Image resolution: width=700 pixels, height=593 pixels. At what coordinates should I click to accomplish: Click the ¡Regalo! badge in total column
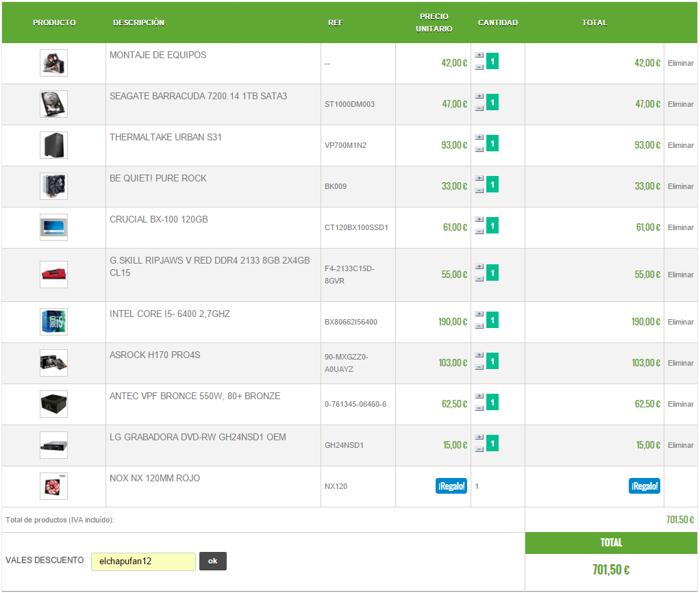coord(645,486)
